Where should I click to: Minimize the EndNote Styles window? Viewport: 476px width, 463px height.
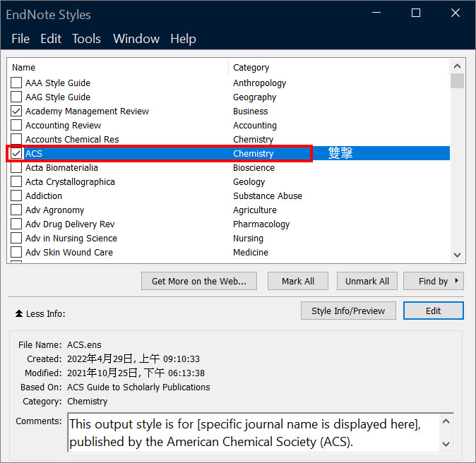click(376, 13)
